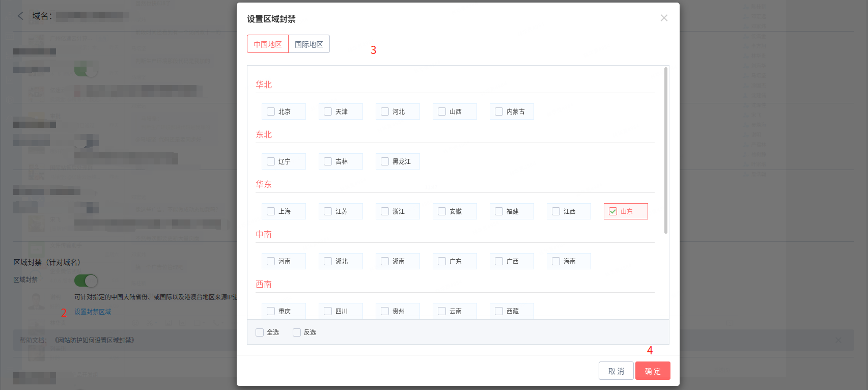Screen dimensions: 868x390
Task: Enable the 全选 select-all checkbox
Action: (x=260, y=332)
